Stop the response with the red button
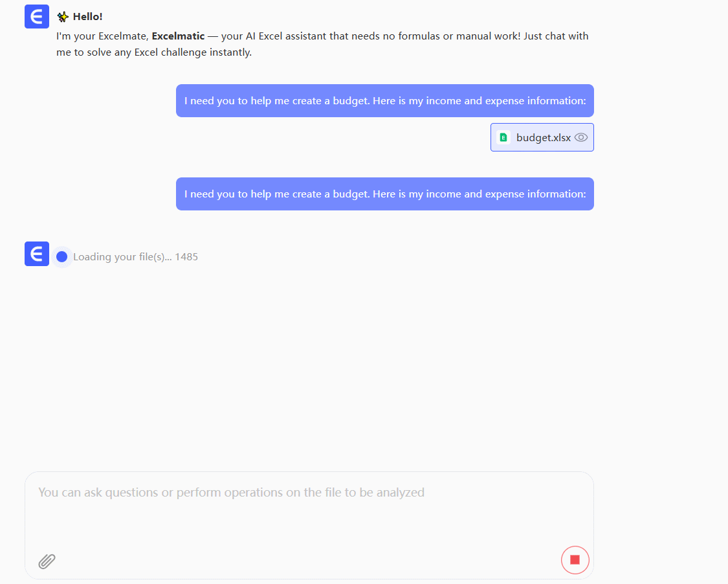728x584 pixels. click(x=575, y=560)
